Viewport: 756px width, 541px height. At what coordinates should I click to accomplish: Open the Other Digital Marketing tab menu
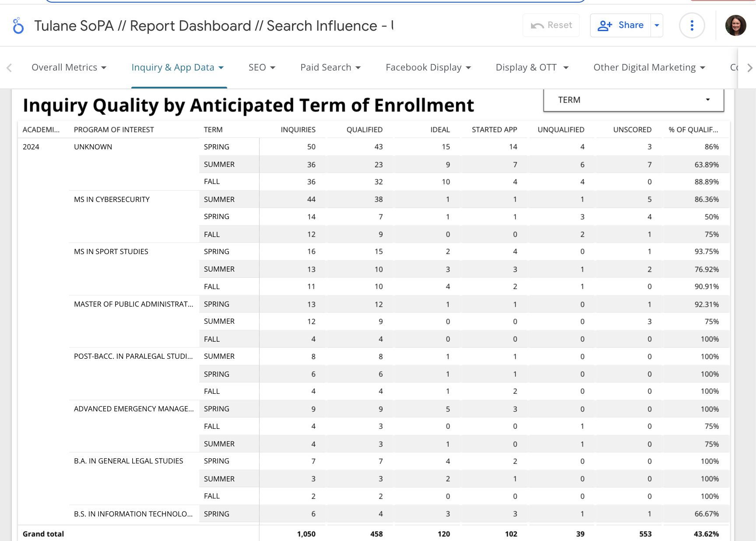649,67
